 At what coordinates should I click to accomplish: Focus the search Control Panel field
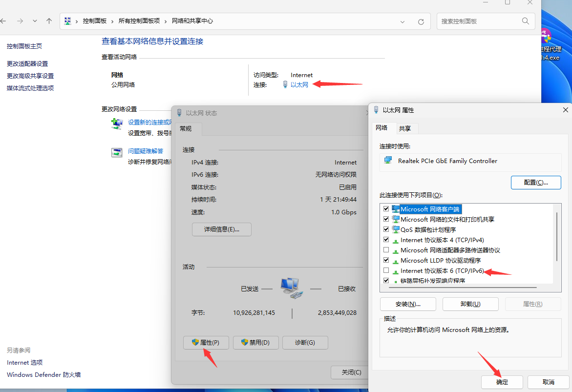point(486,21)
